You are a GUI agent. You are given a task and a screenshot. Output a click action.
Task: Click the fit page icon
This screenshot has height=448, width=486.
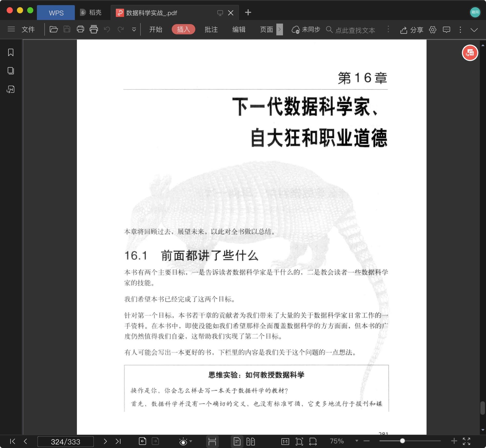pos(299,441)
